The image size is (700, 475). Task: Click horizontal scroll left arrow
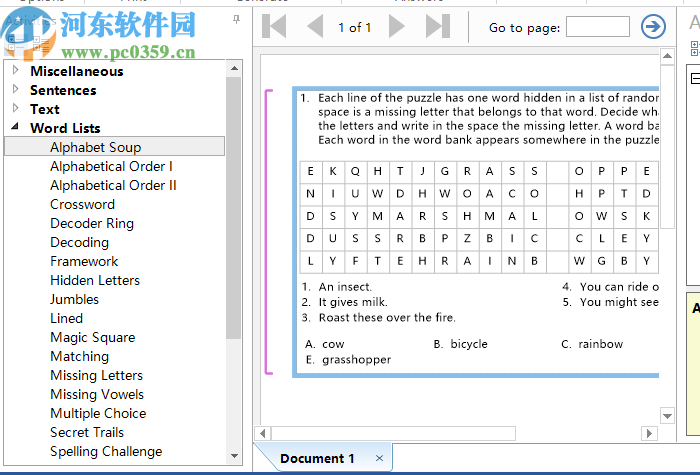click(x=262, y=433)
